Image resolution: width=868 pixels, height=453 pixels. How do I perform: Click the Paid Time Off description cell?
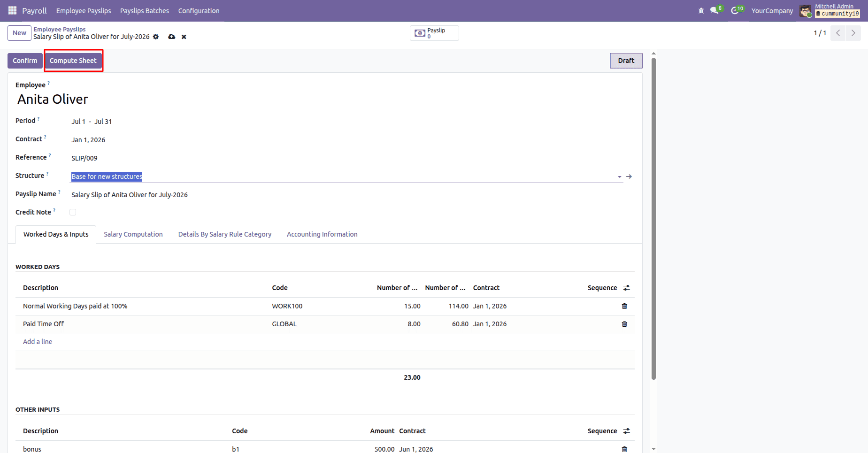tap(44, 324)
